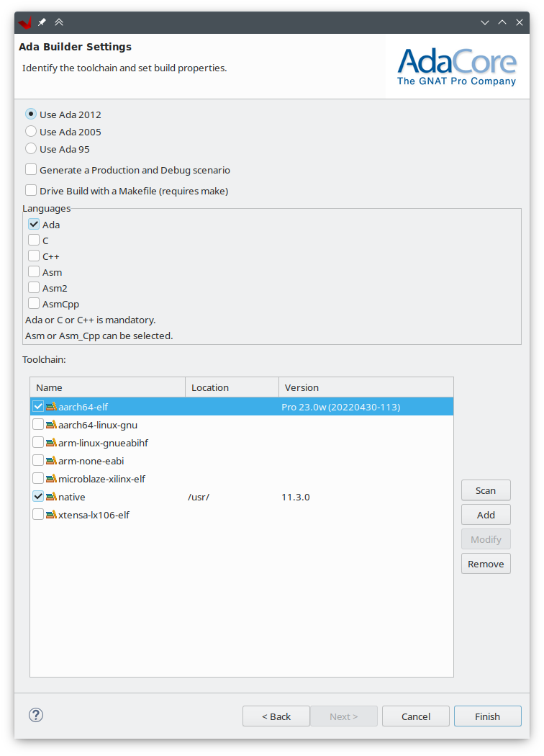The height and width of the screenshot is (756, 544).
Task: Maximize window using the up-chevron button
Action: point(502,22)
